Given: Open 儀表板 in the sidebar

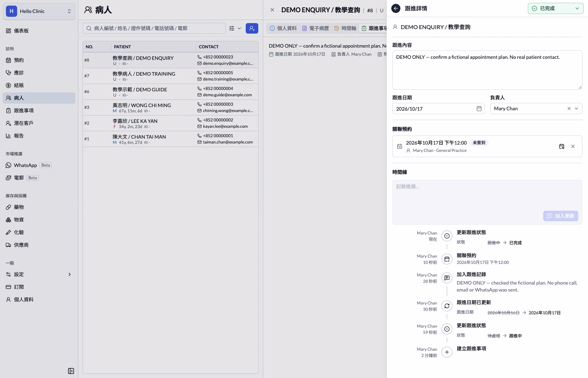Looking at the screenshot, I should pos(39,31).
